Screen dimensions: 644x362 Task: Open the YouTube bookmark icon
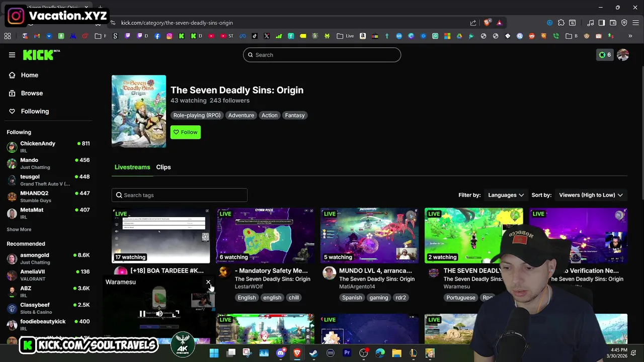coord(211,36)
